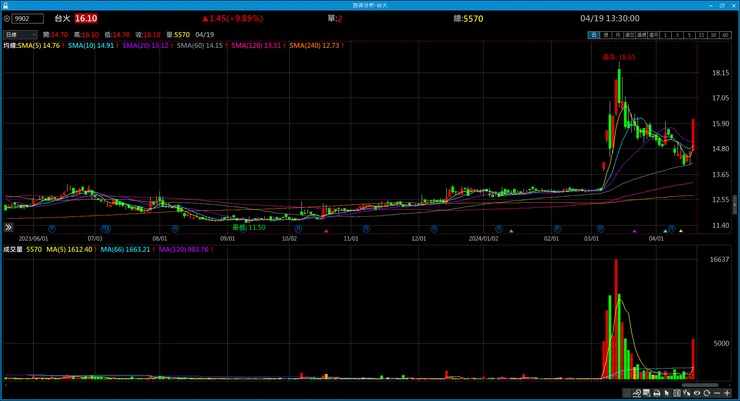Click the month marker near 2023/06/01

[x=52, y=229]
